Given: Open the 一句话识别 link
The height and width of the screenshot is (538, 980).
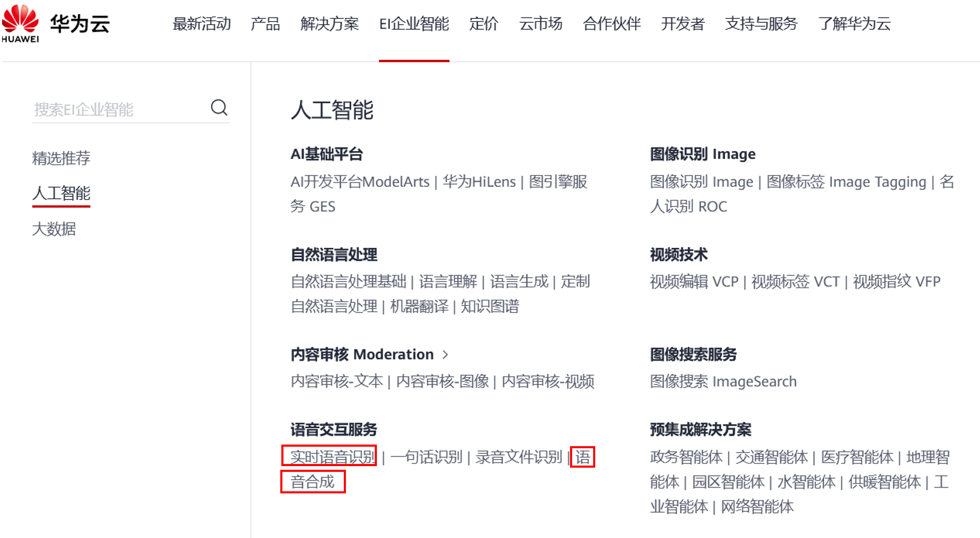Looking at the screenshot, I should [426, 457].
